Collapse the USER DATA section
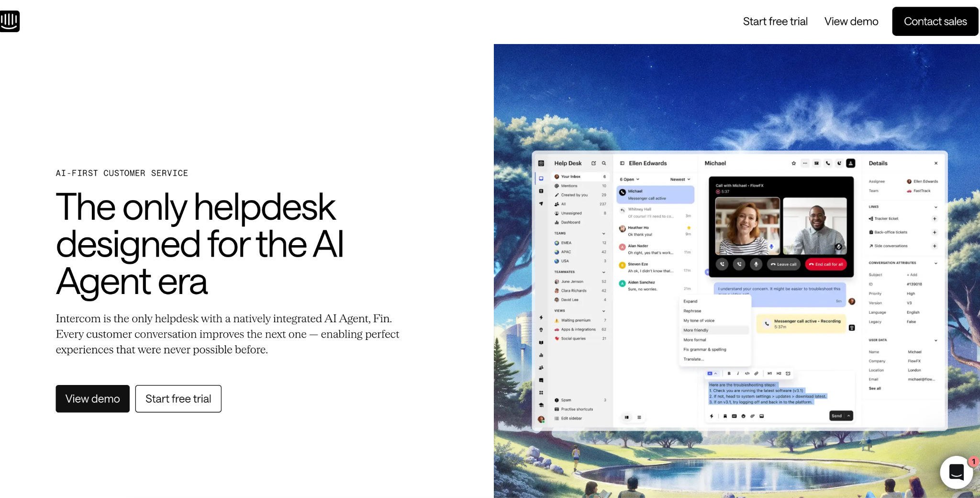This screenshot has height=498, width=980. pyautogui.click(x=935, y=340)
